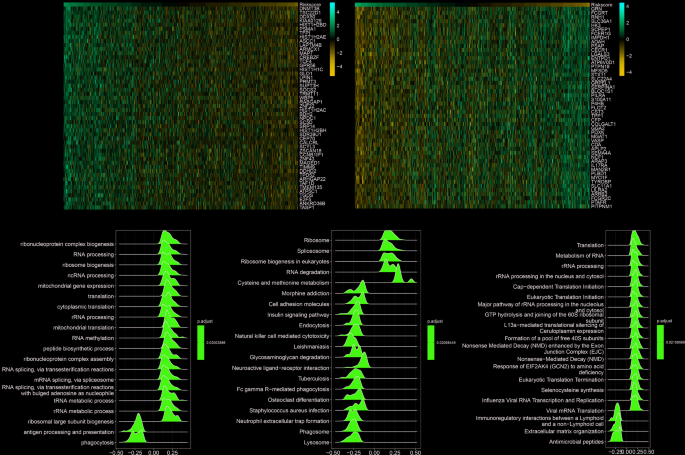Select the 'ribonucleoprotein complex assembly' label

[69, 359]
